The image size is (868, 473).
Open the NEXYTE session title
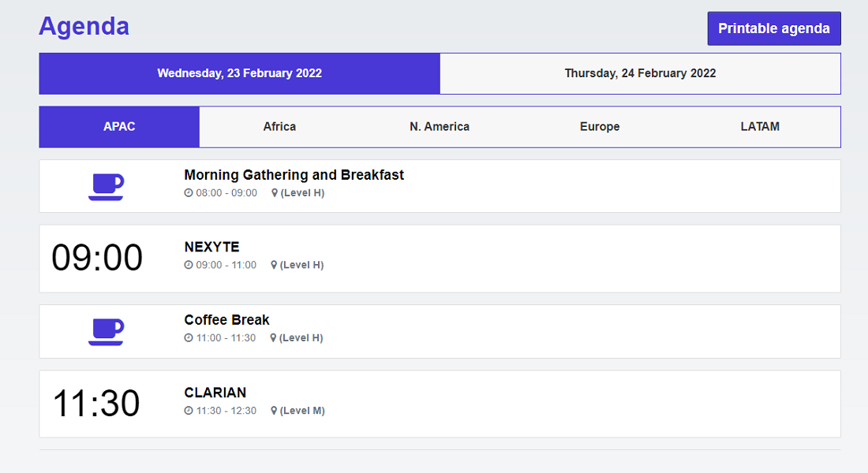[212, 247]
